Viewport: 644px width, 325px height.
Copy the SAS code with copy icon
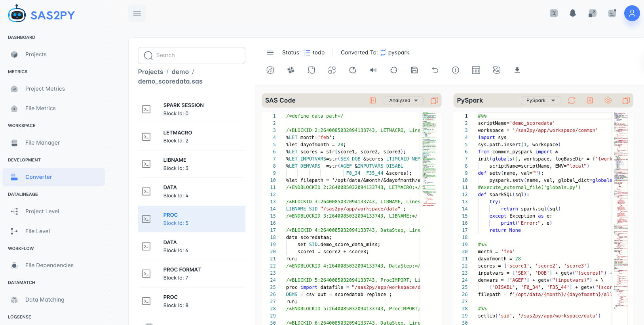tap(434, 101)
